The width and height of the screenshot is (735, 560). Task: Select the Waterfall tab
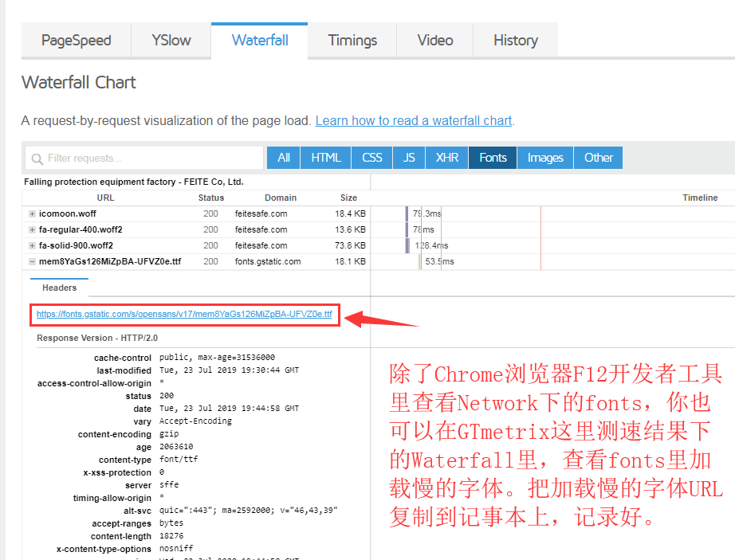(260, 41)
